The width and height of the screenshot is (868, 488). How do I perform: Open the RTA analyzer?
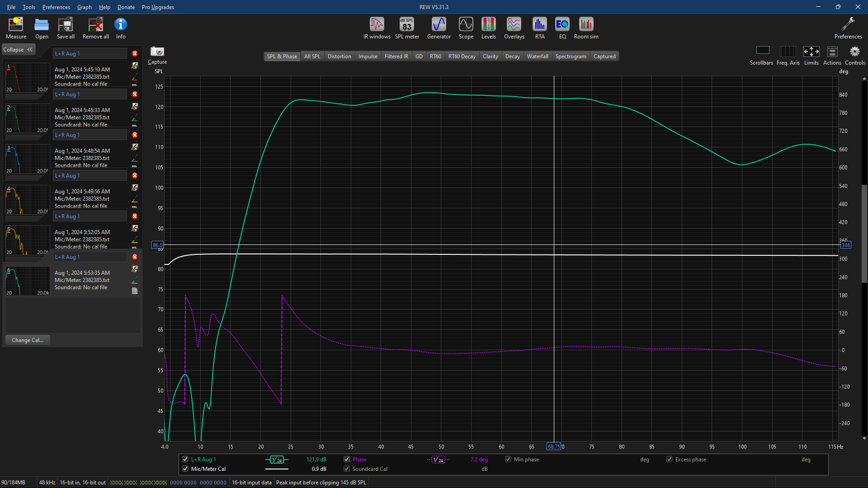coord(540,28)
